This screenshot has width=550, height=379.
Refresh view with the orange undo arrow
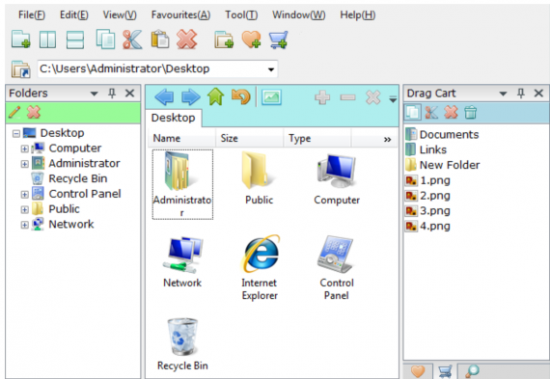pyautogui.click(x=241, y=97)
